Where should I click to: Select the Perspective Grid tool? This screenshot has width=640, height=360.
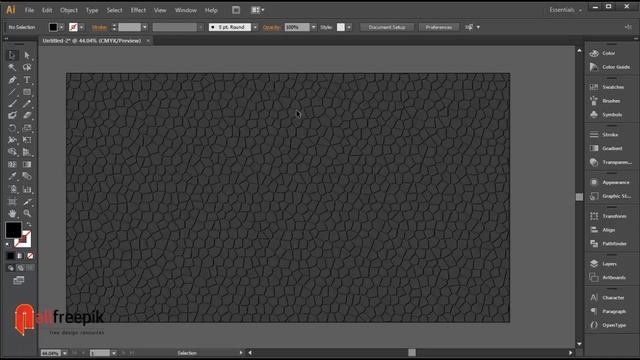[x=27, y=152]
